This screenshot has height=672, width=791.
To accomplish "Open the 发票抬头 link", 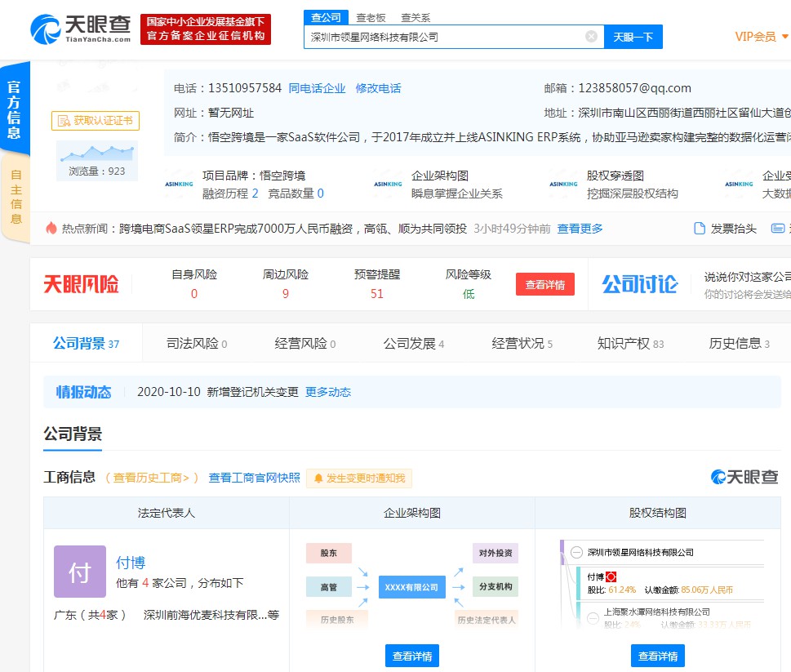I will point(734,229).
